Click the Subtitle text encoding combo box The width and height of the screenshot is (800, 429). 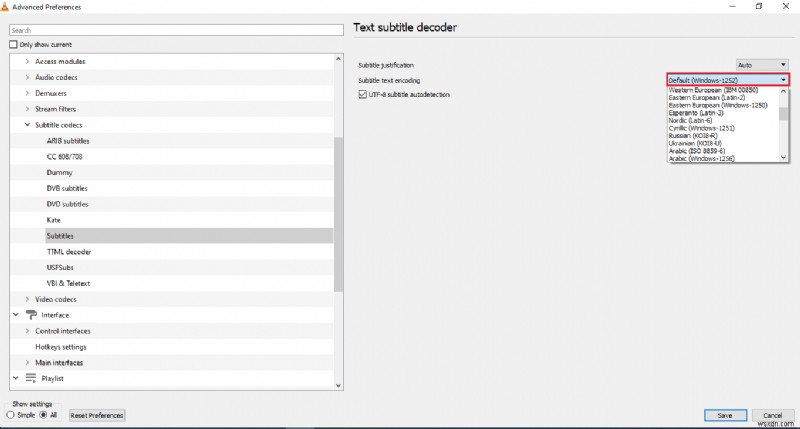pos(728,80)
